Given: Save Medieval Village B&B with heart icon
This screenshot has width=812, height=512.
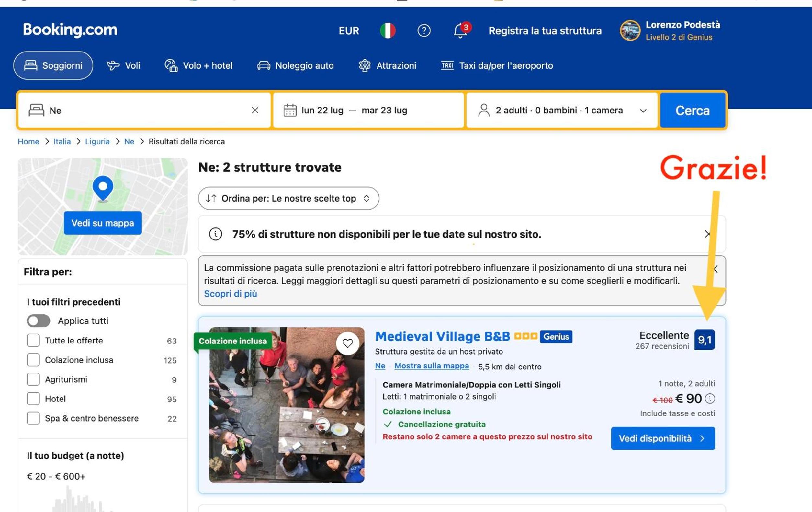Looking at the screenshot, I should [x=347, y=343].
